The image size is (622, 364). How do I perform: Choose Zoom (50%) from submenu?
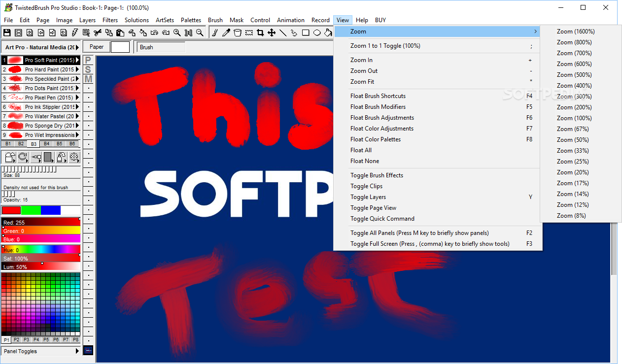(x=573, y=140)
